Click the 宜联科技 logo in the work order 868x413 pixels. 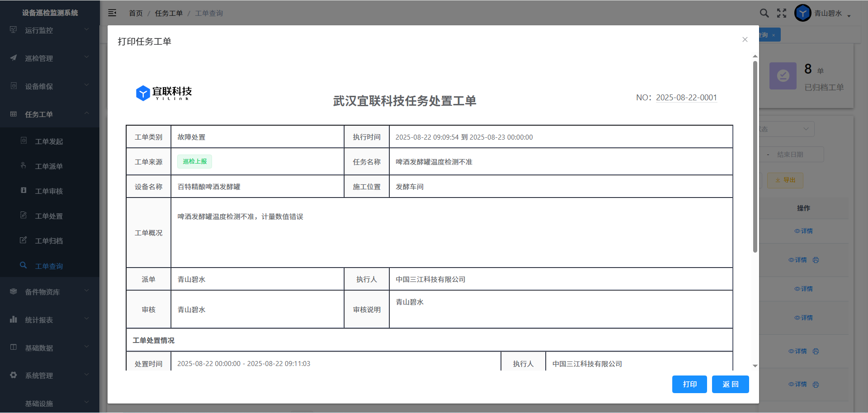(164, 93)
